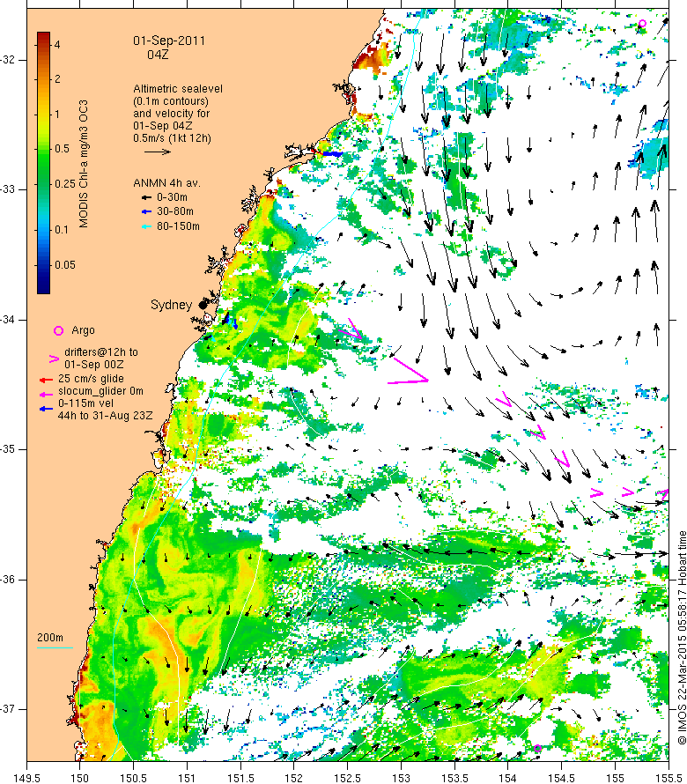Click the dark blue bottom of the colorbar

(43, 288)
